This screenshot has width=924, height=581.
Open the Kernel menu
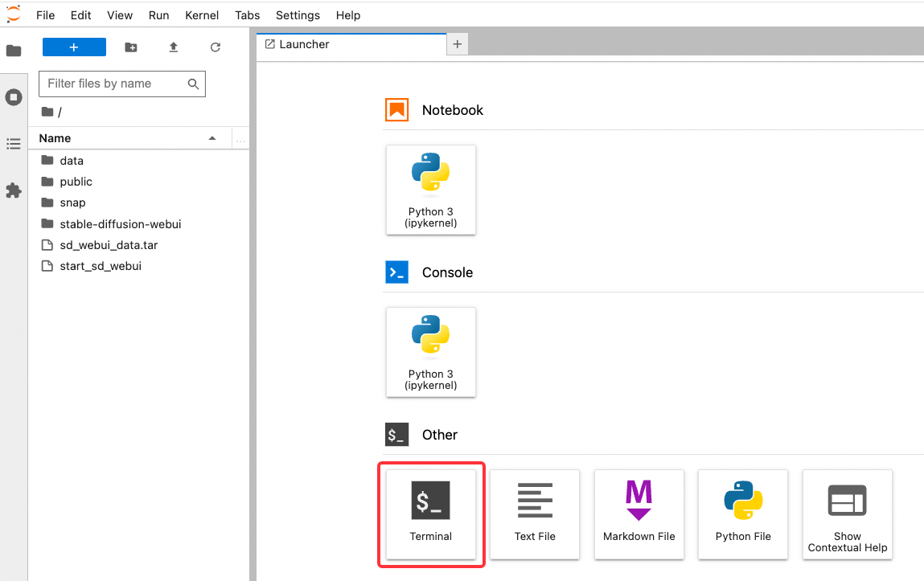tap(202, 15)
